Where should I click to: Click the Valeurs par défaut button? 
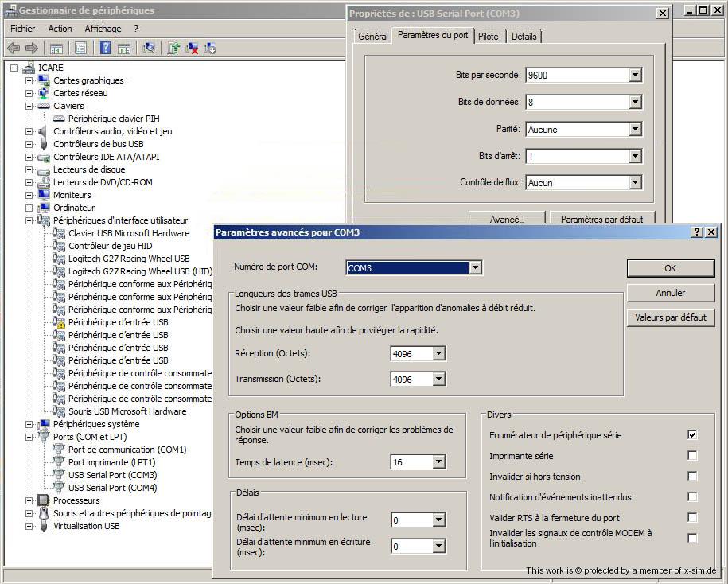click(x=670, y=317)
